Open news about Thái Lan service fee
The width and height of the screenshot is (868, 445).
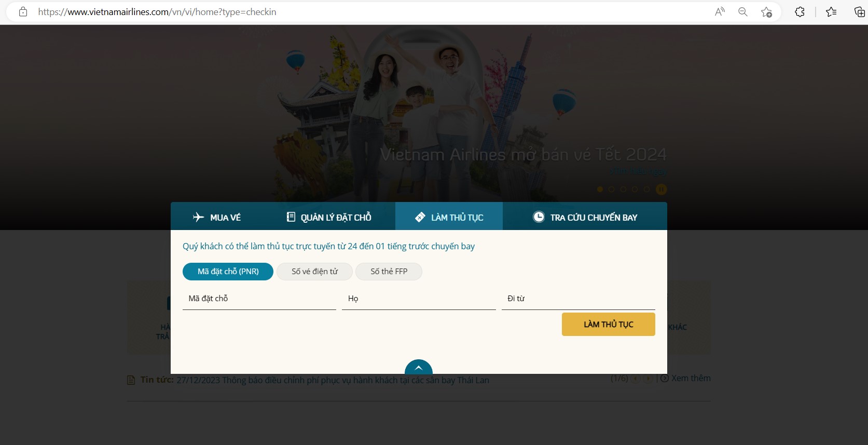coord(333,380)
